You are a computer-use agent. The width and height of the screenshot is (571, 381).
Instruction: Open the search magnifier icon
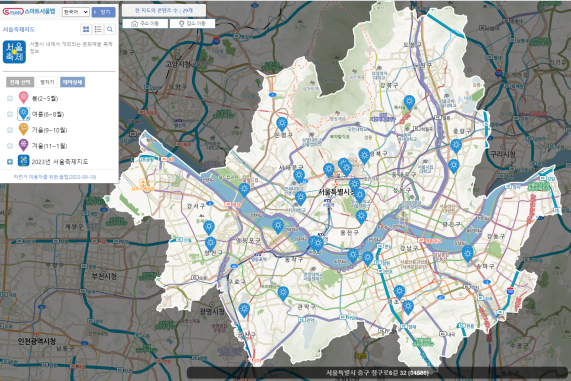[x=110, y=29]
